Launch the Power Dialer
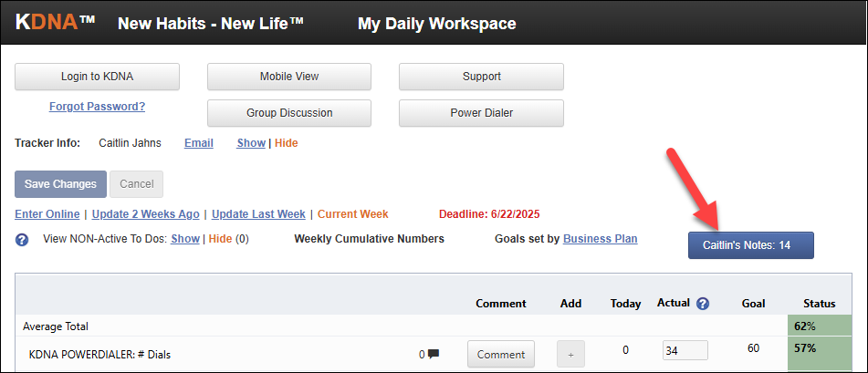This screenshot has height=373, width=868. [481, 113]
